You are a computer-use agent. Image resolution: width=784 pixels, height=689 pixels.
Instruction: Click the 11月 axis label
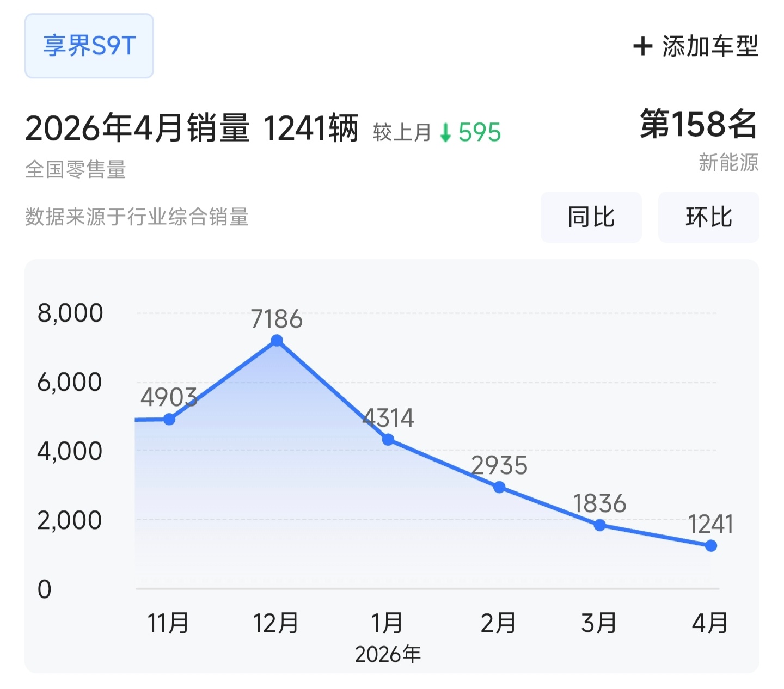(168, 623)
